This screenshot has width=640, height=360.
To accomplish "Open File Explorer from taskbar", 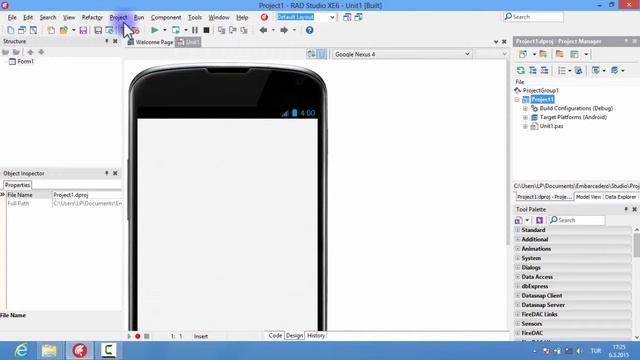I will 49,351.
